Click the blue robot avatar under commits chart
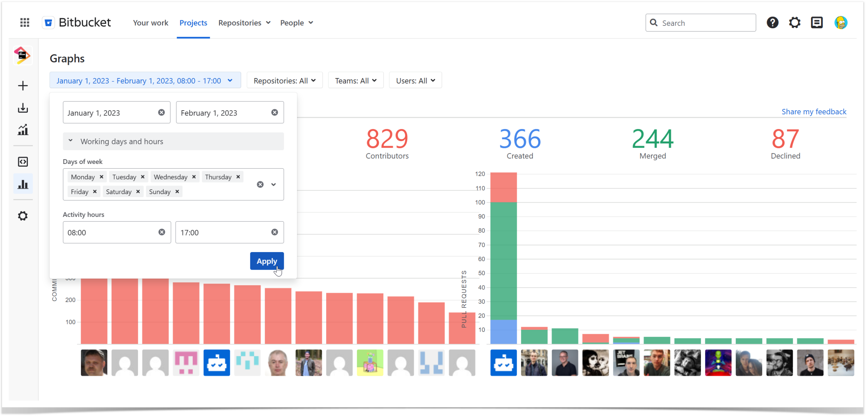This screenshot has height=417, width=868. pos(217,362)
